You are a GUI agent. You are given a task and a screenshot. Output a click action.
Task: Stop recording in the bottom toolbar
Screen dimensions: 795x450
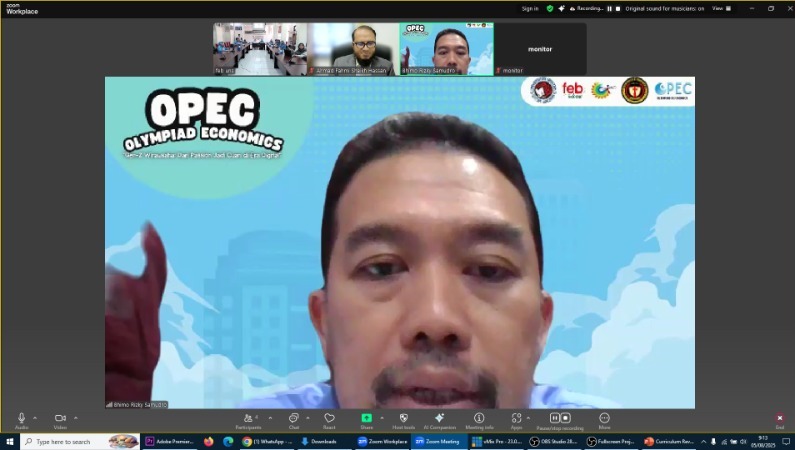coord(565,418)
